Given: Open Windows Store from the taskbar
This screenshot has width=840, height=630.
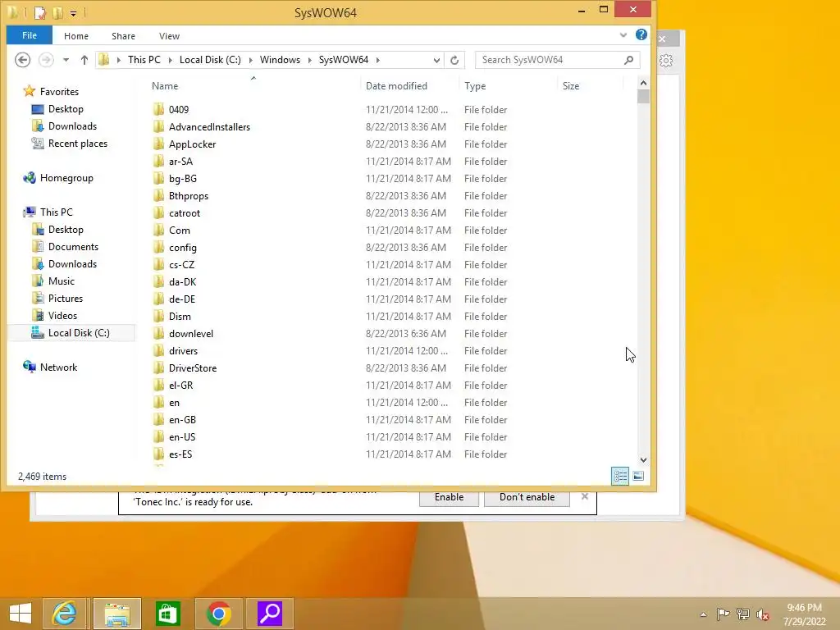Looking at the screenshot, I should 167,614.
